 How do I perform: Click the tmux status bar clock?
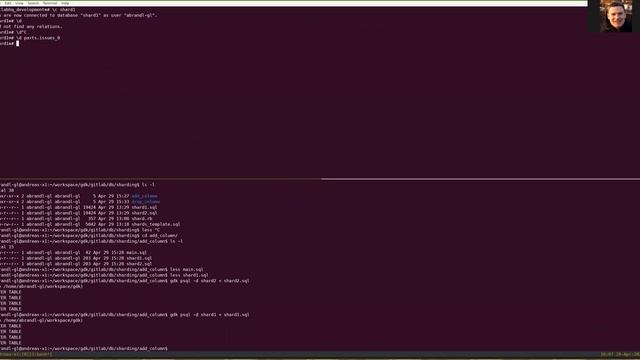(x=620, y=354)
